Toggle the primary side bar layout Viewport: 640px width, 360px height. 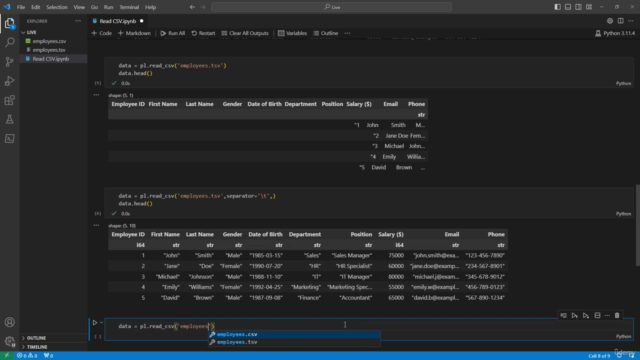tap(557, 7)
